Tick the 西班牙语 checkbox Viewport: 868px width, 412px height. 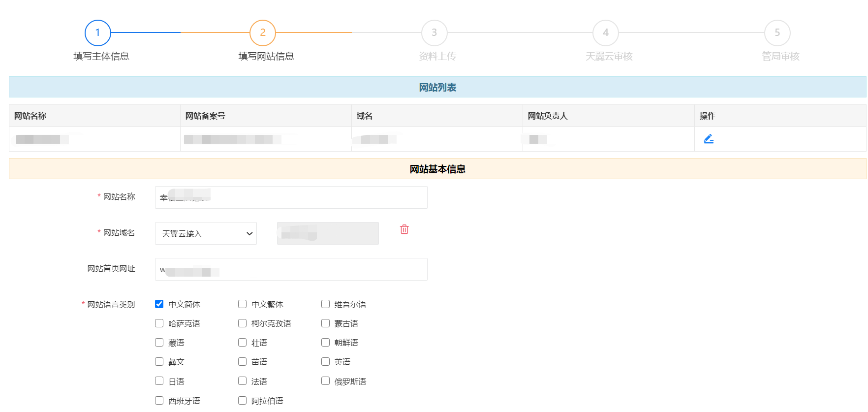pos(159,401)
